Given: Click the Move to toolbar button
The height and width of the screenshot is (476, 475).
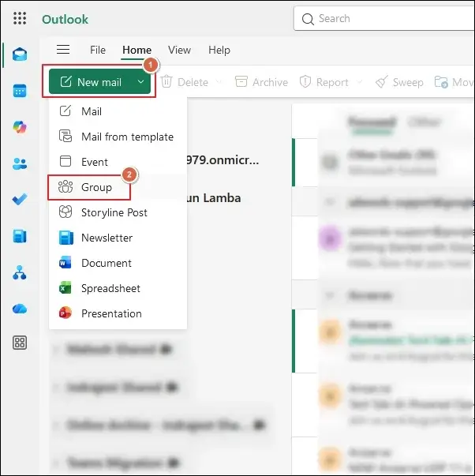Looking at the screenshot, I should coord(454,82).
